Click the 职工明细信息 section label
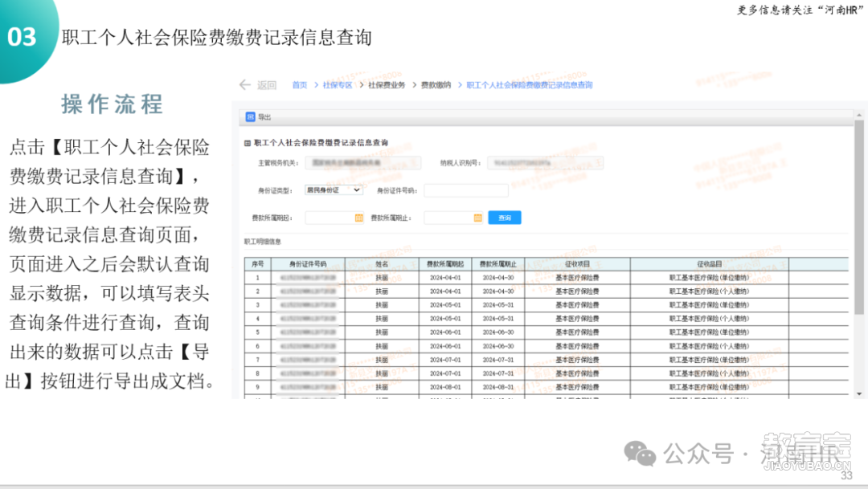The width and height of the screenshot is (868, 489). point(262,242)
